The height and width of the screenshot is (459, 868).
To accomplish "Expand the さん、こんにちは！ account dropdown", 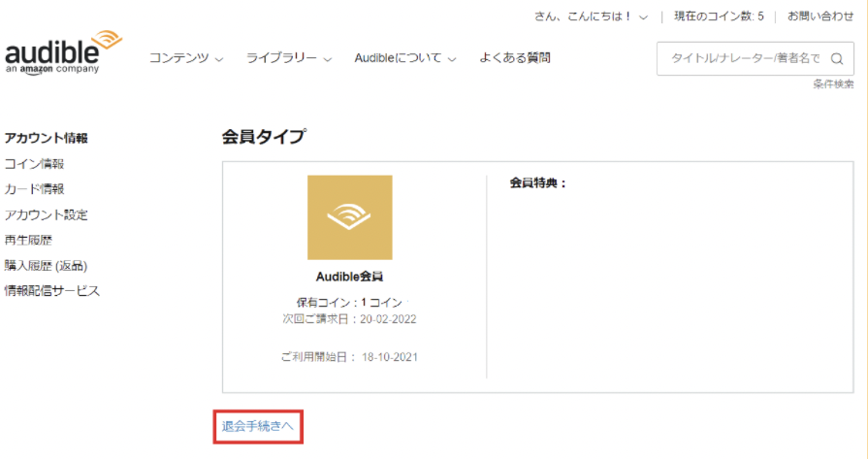I will click(x=591, y=16).
